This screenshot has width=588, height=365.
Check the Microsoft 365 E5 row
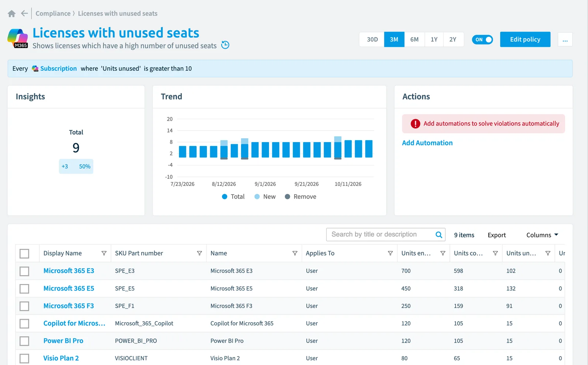tap(24, 289)
